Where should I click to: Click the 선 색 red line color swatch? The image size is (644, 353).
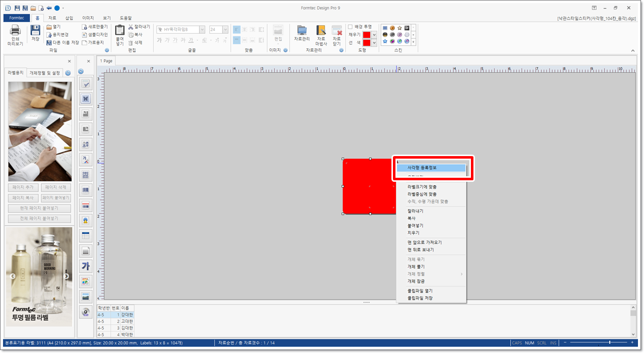367,43
